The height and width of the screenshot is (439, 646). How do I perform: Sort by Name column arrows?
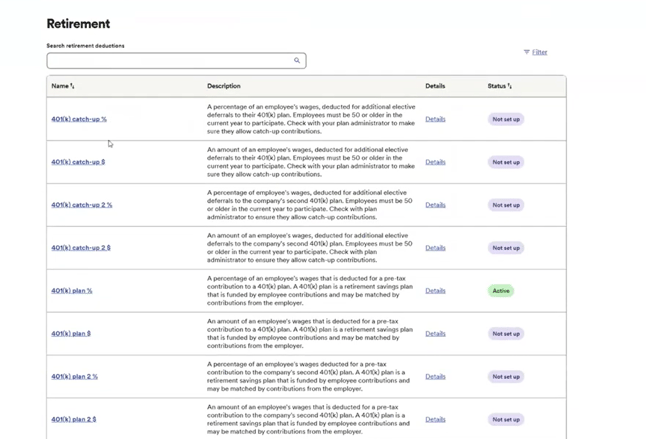click(73, 87)
